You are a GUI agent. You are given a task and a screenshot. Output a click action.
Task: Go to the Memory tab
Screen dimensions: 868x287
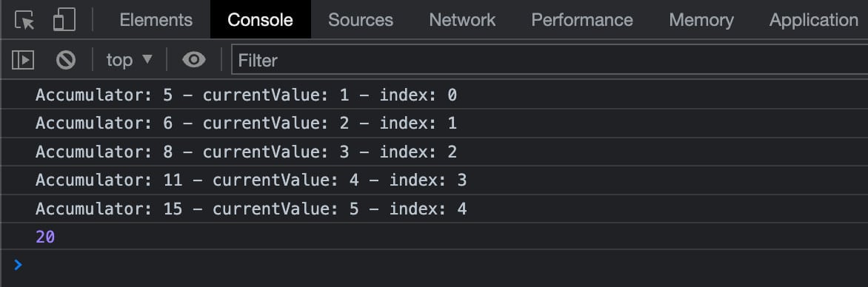coord(701,20)
